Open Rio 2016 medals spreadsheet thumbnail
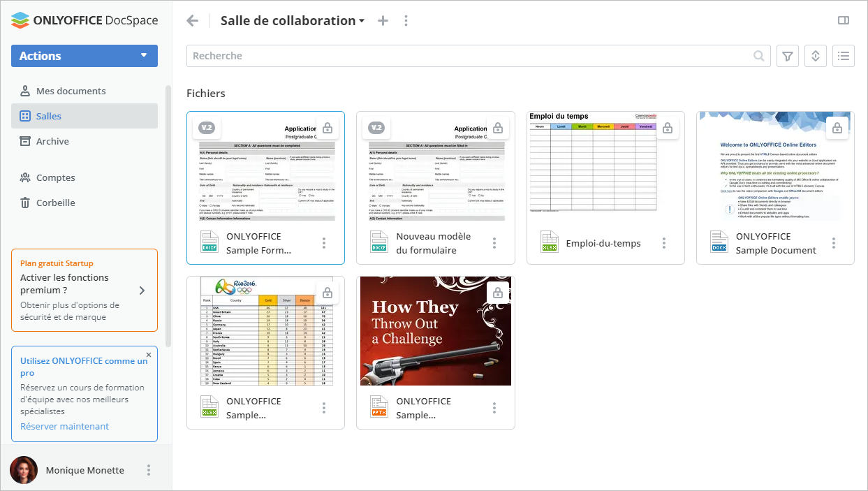 coord(265,331)
